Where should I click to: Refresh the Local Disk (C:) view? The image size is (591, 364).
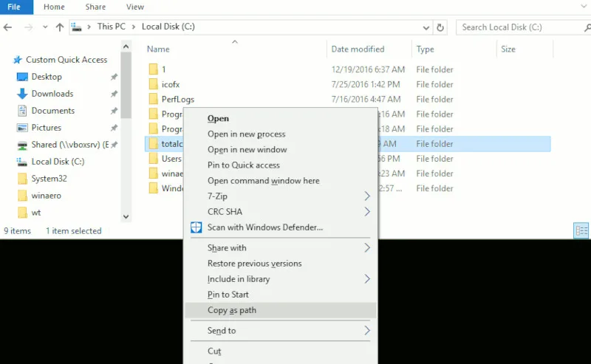tap(440, 27)
